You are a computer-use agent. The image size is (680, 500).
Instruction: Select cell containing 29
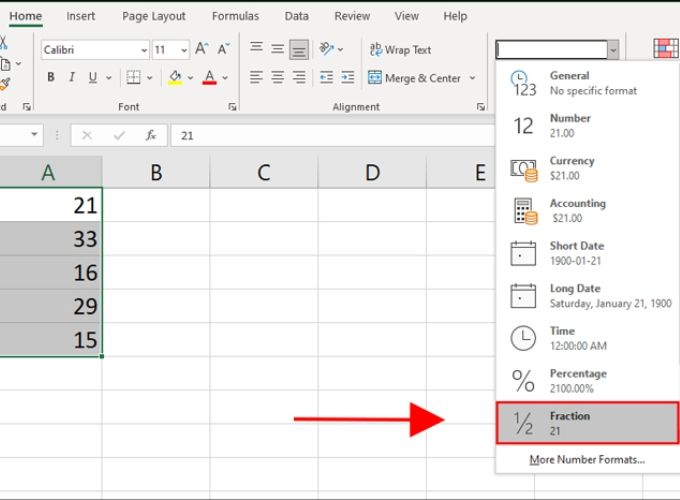click(51, 306)
